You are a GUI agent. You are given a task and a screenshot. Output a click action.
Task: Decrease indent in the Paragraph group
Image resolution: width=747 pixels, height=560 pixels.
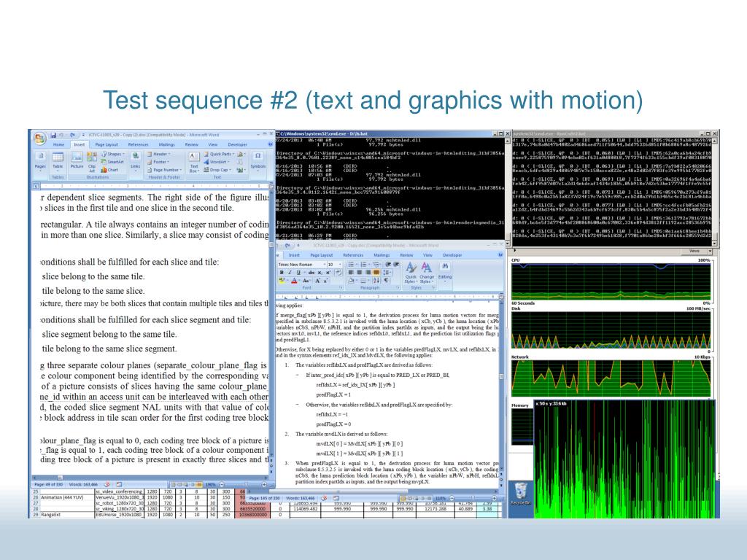click(x=388, y=264)
